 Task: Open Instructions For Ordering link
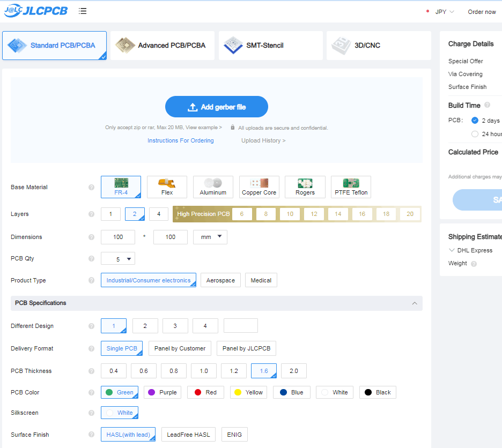(x=181, y=140)
